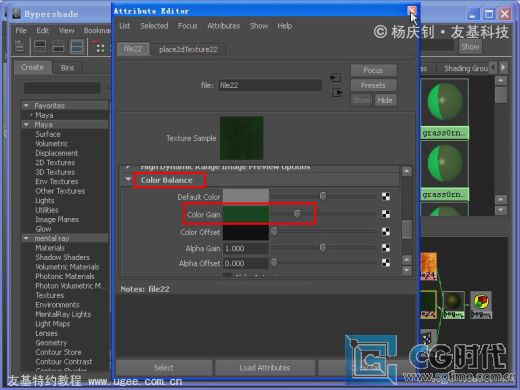
Task: Select 3D Textures in the Create list
Action: tap(55, 172)
